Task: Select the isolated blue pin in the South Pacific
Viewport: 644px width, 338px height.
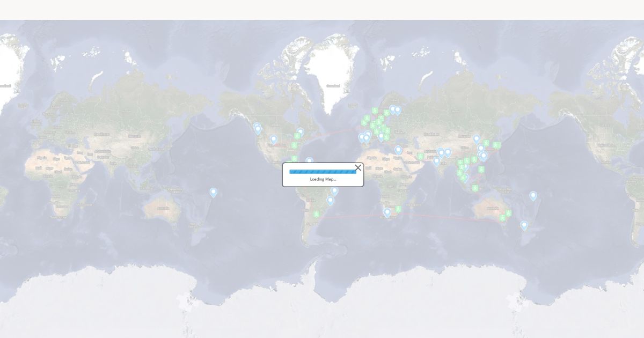Action: (x=213, y=192)
